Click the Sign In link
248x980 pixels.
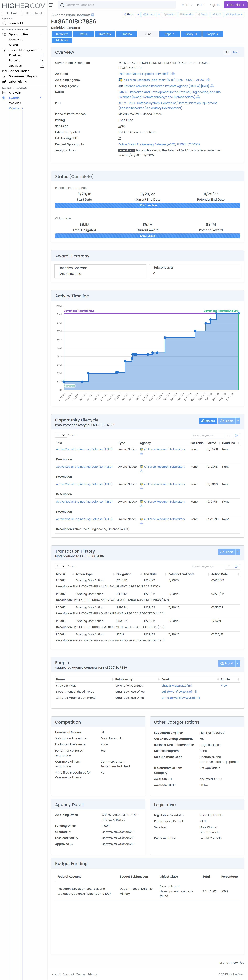[x=214, y=5]
